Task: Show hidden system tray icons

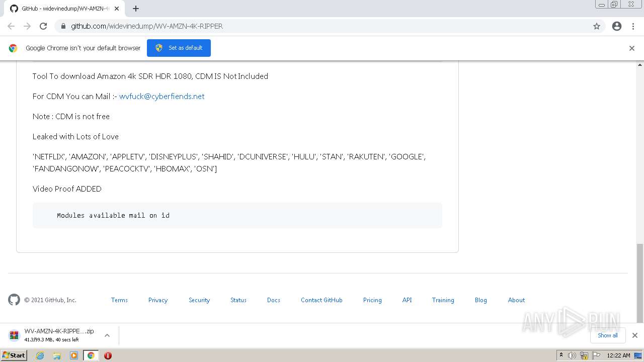Action: pyautogui.click(x=561, y=355)
